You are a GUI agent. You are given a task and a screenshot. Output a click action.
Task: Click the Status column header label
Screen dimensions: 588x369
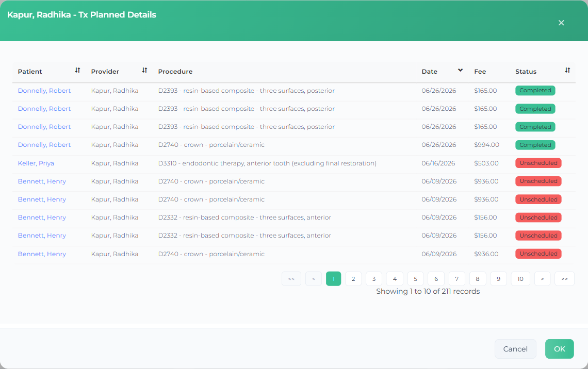526,72
